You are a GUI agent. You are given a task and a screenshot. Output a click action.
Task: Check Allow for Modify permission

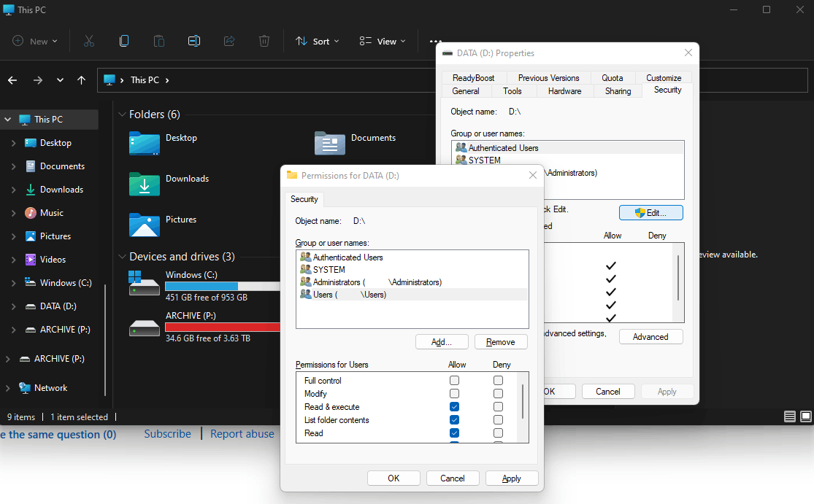click(x=454, y=394)
